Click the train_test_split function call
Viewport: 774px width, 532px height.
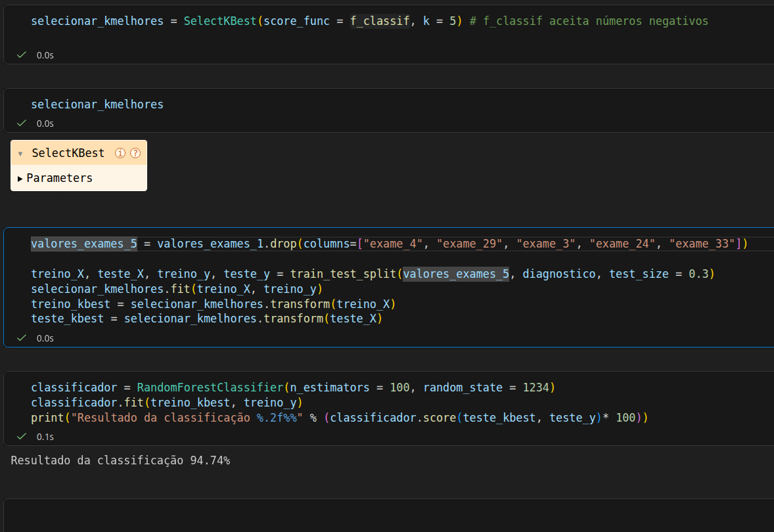[x=343, y=273]
